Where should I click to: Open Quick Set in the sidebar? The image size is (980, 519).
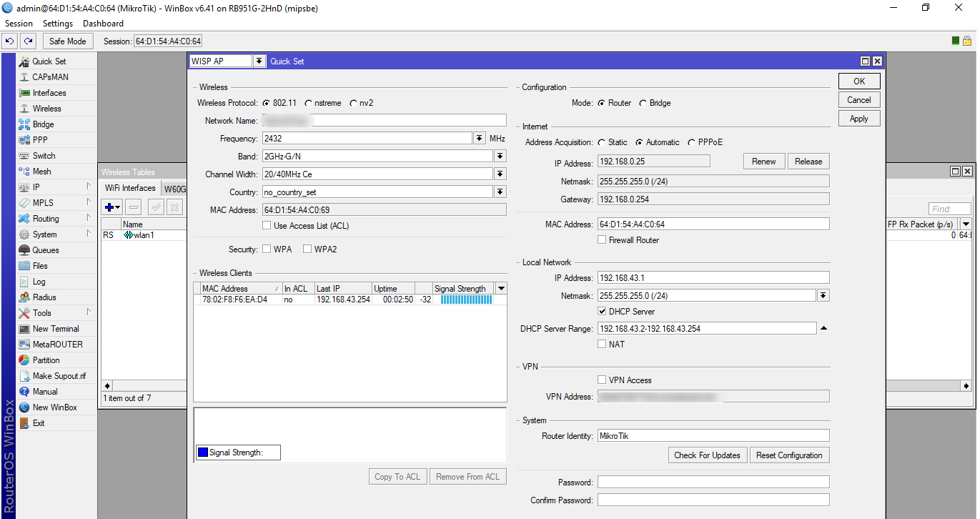pyautogui.click(x=49, y=61)
